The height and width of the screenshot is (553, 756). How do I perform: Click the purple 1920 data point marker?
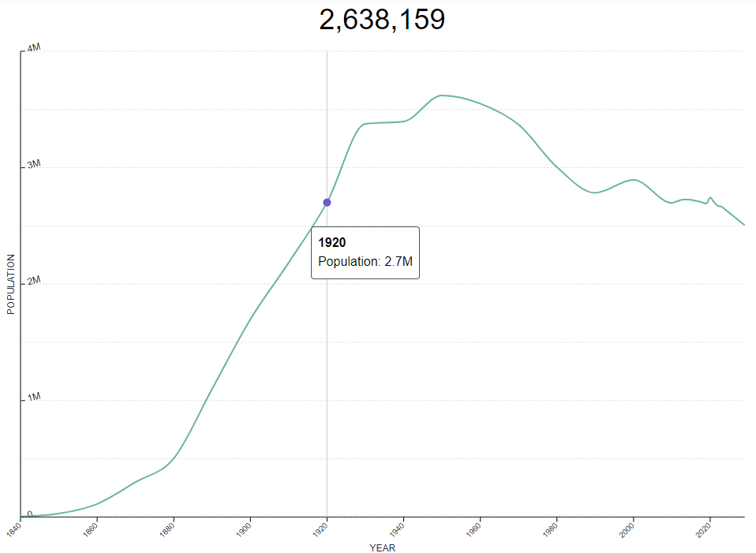click(327, 203)
